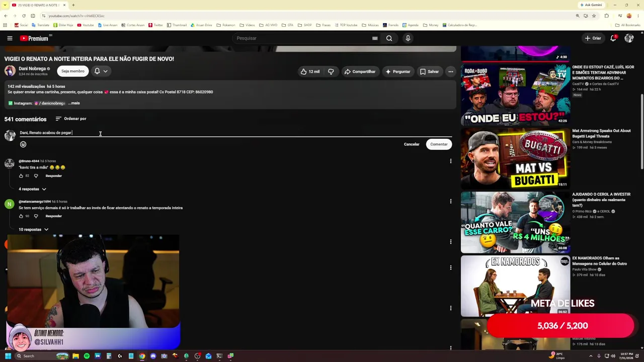Open Discord from the taskbar
The width and height of the screenshot is (644, 362).
(153, 356)
